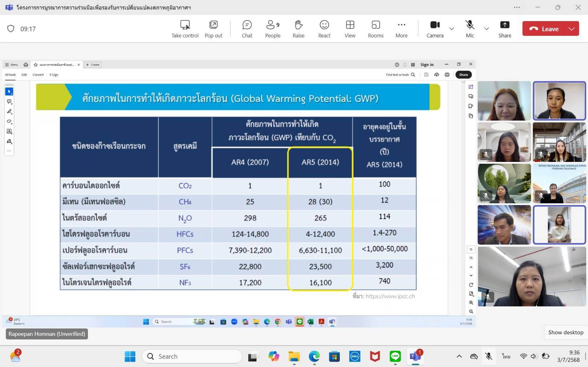Click the Windows taskbar Search box
The image size is (588, 367).
pyautogui.click(x=192, y=356)
